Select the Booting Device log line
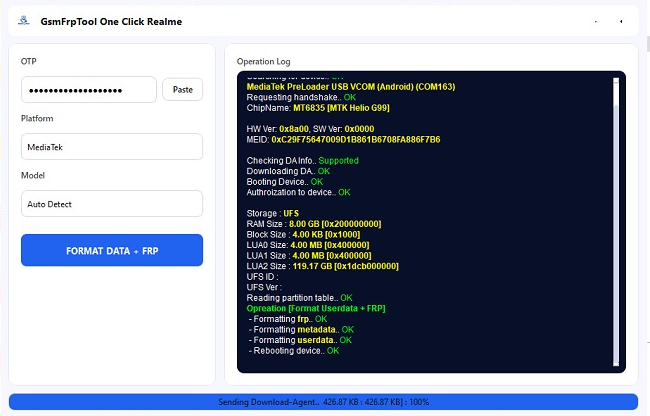650x416 pixels. 284,182
